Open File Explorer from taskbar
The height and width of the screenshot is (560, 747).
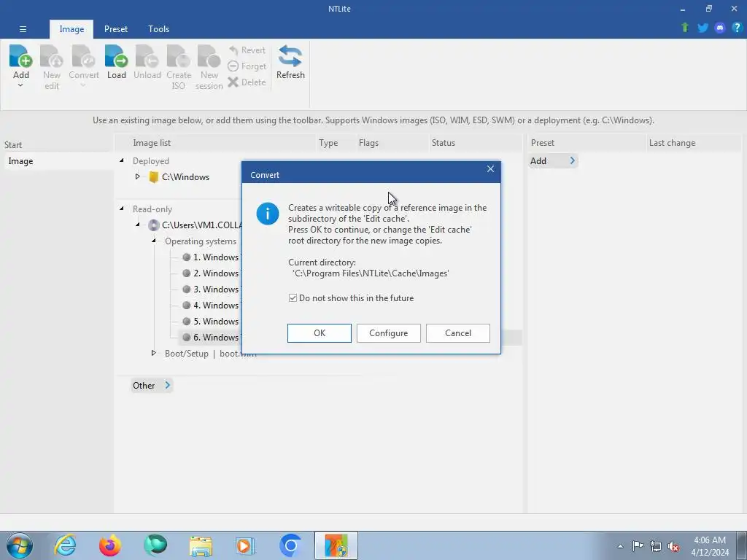tap(201, 545)
